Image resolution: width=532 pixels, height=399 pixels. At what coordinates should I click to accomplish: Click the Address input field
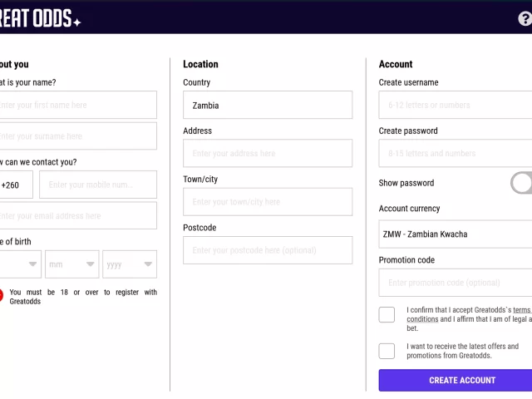(x=268, y=153)
